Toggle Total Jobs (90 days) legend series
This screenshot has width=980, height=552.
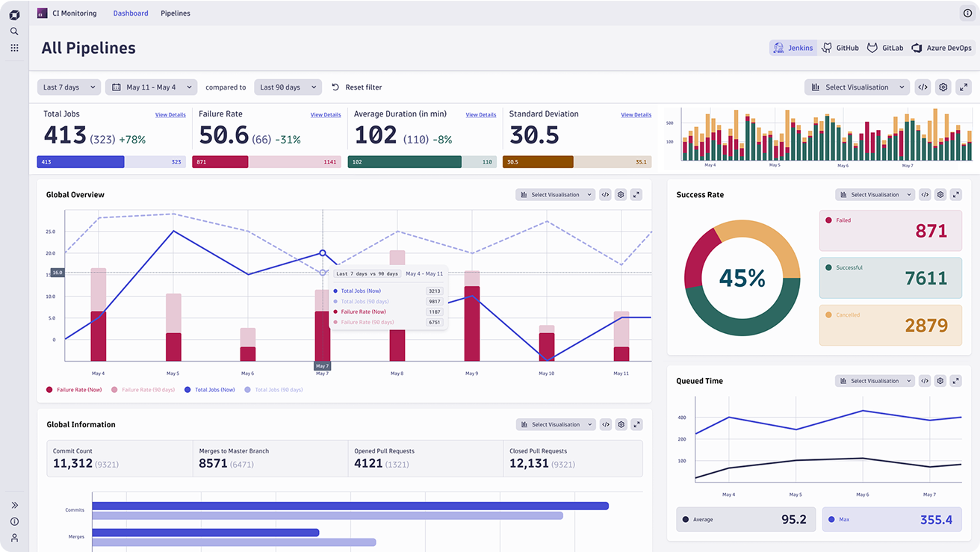(x=274, y=390)
